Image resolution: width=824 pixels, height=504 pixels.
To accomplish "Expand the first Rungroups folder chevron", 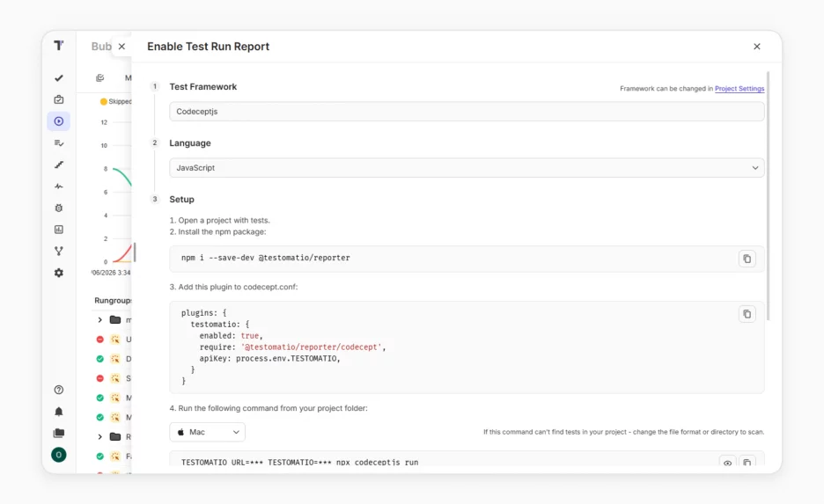I will click(99, 319).
